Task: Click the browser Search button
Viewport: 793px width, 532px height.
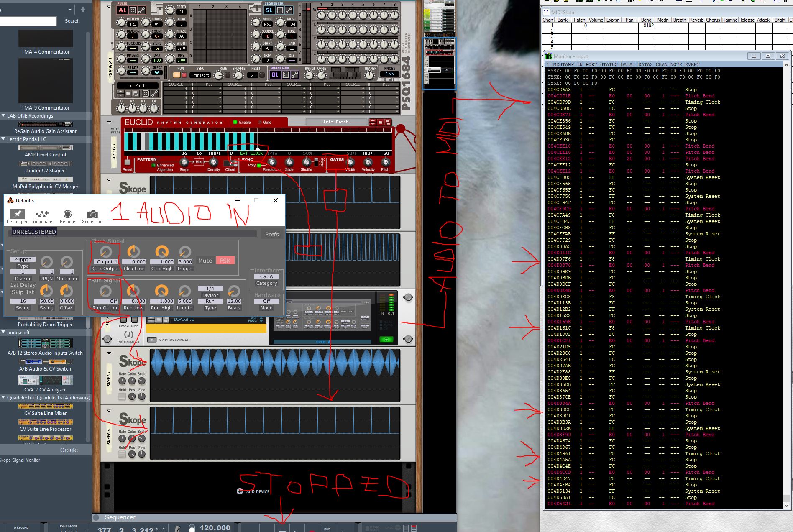Action: click(x=72, y=21)
